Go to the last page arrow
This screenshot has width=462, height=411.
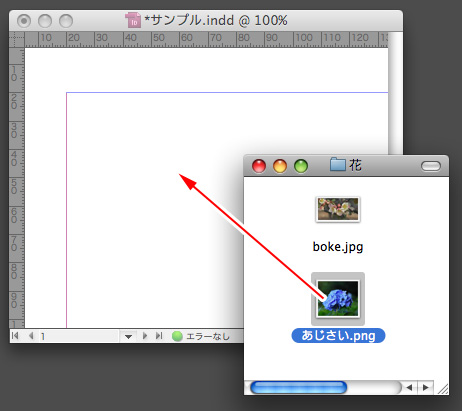tap(159, 336)
